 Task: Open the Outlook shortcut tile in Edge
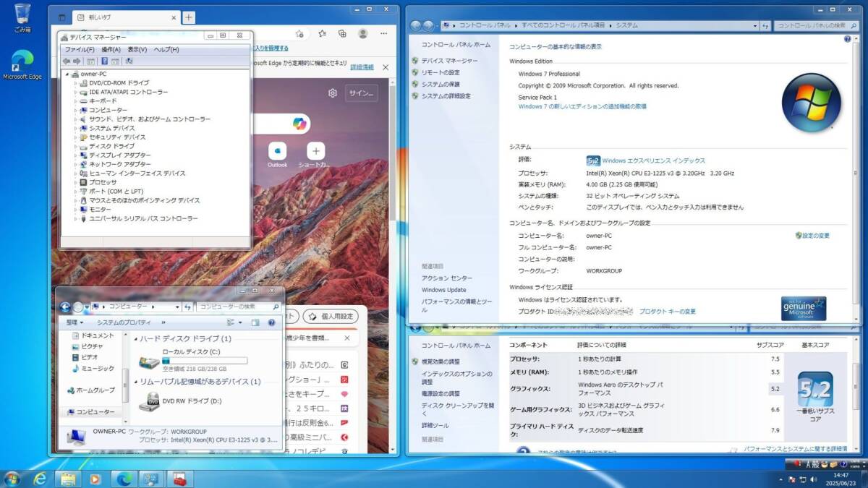277,151
